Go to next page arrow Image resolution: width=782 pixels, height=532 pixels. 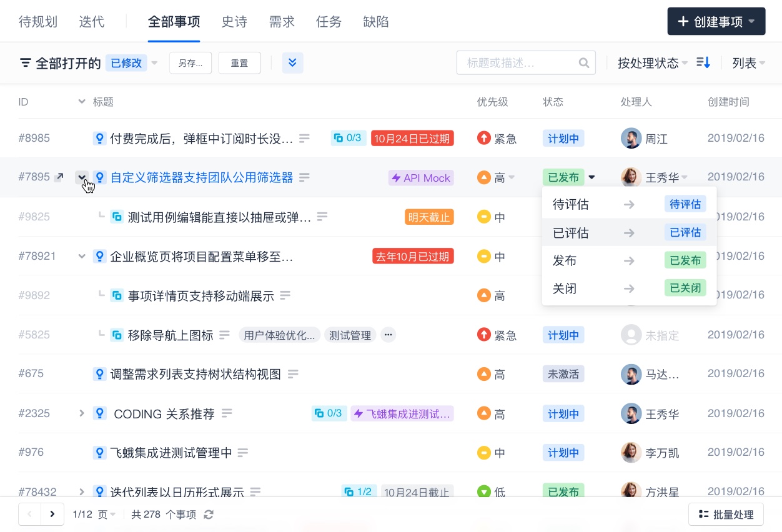pos(52,515)
